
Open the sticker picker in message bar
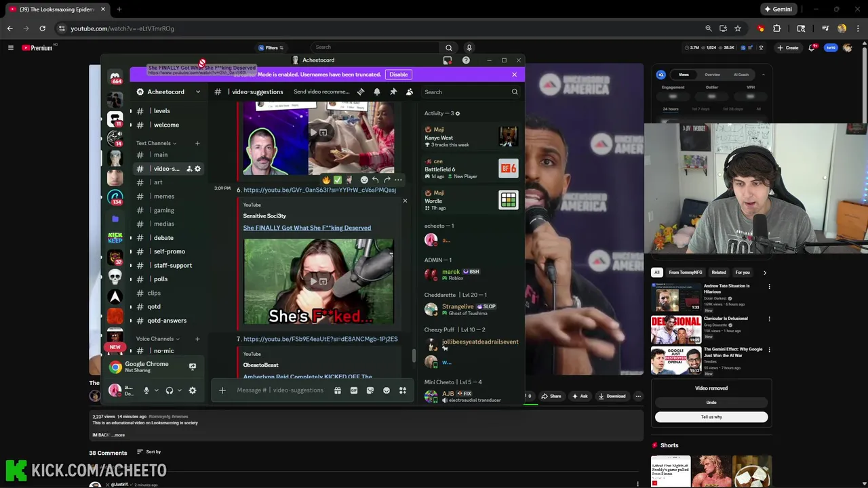(x=370, y=390)
